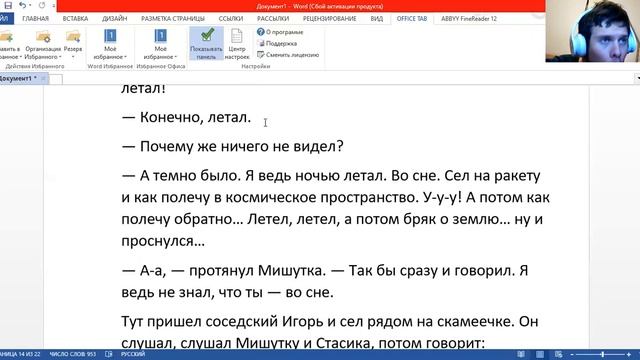The height and width of the screenshot is (360, 640).
Task: Click the name 'Мишутка' in the dialogue line
Action: 290,271
